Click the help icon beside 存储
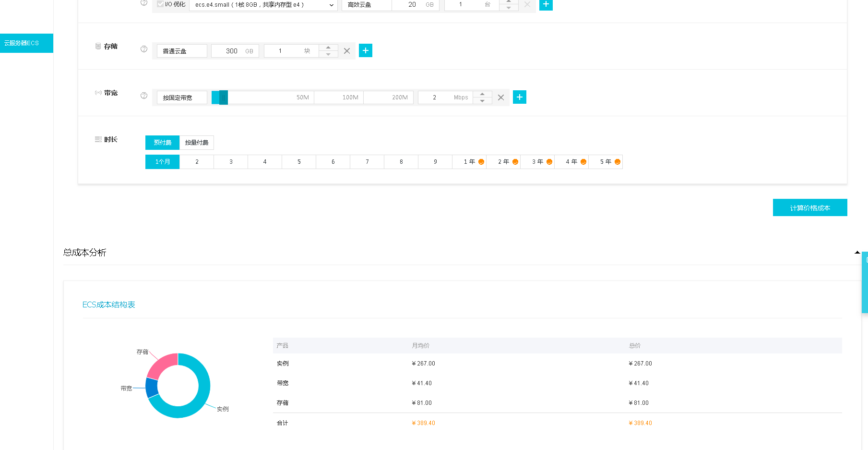This screenshot has height=450, width=868. (x=144, y=49)
